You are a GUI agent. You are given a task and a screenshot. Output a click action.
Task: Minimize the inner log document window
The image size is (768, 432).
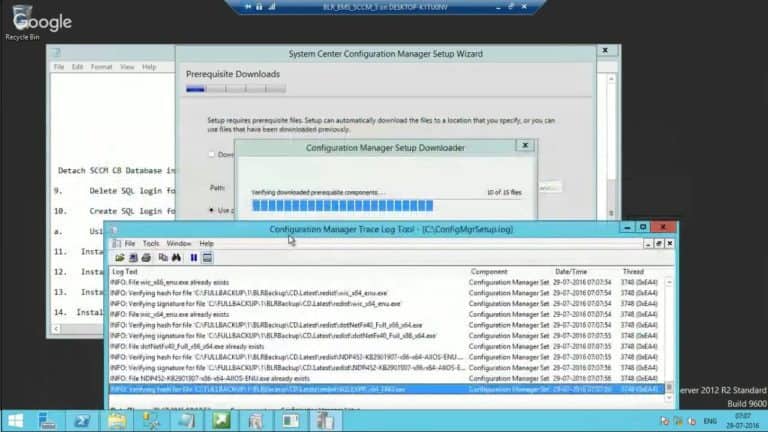[x=648, y=243]
